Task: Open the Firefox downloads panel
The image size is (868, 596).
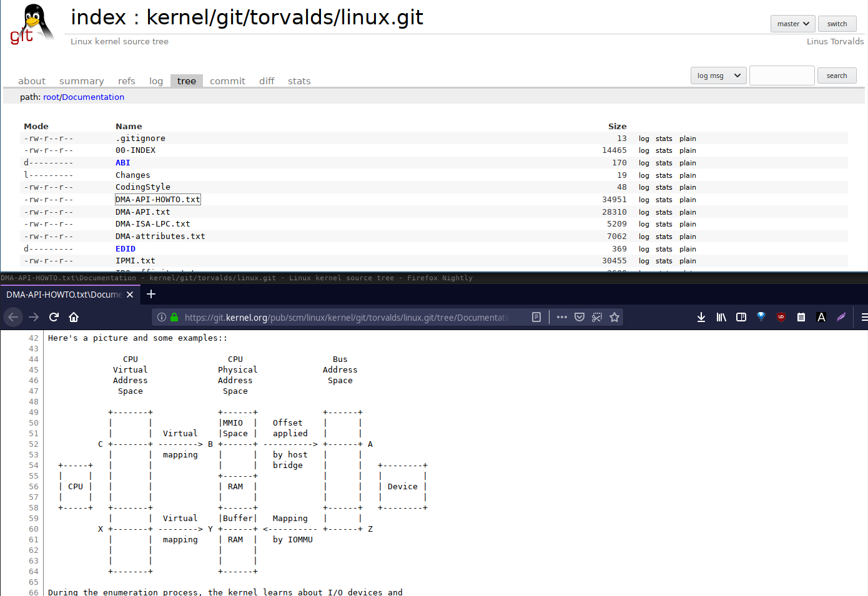Action: click(701, 317)
